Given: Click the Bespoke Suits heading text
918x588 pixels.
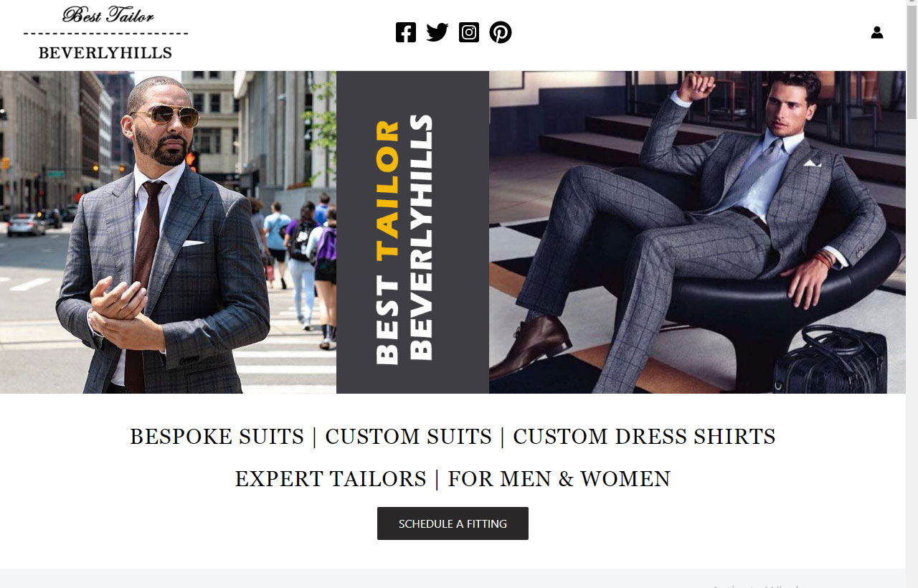Looking at the screenshot, I should 217,437.
